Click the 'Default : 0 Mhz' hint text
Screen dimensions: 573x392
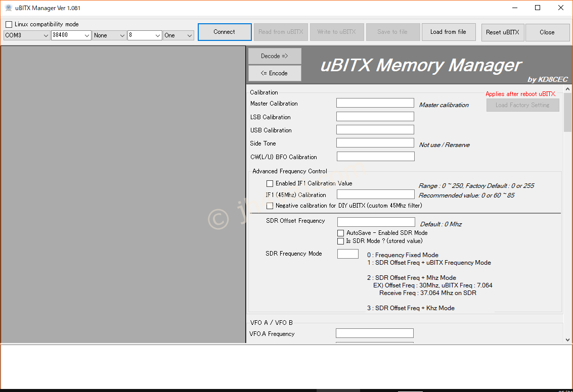440,224
